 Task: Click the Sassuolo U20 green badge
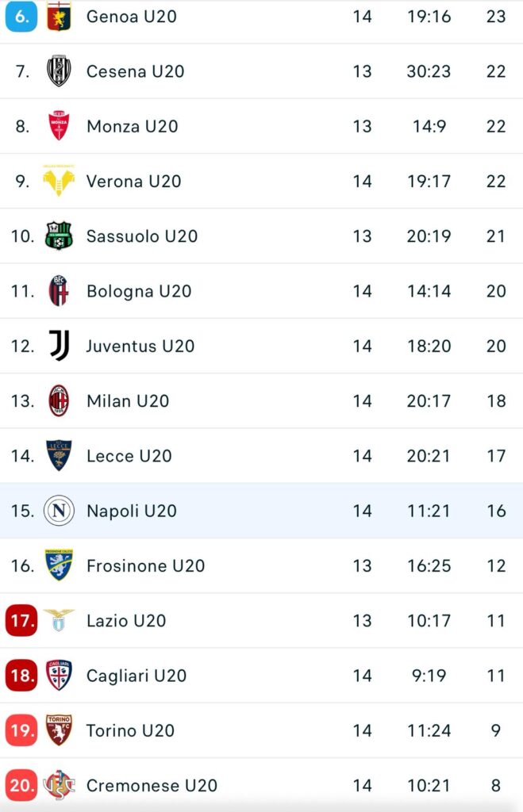[59, 236]
